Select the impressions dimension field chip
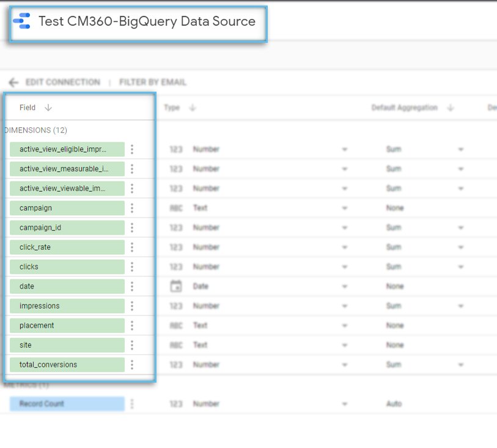Viewport: 497px width, 448px height. click(x=67, y=306)
